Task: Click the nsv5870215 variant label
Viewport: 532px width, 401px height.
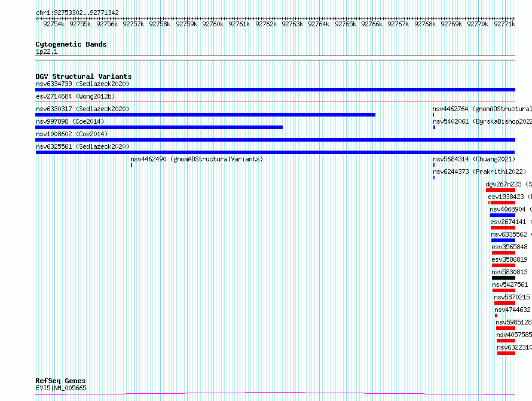Action: [x=512, y=297]
